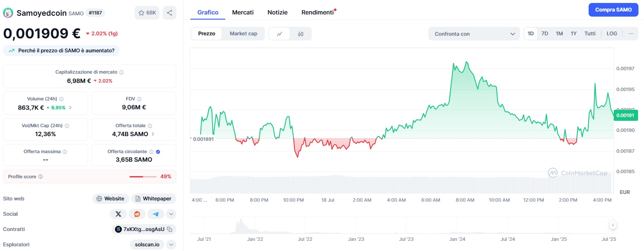Open the Telegram channel icon
Screen dimensions: 644x251
point(155,214)
